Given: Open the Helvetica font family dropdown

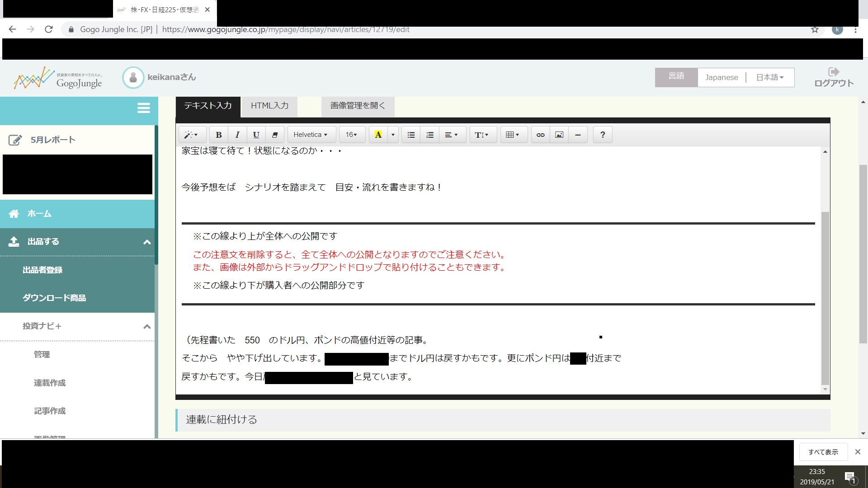Looking at the screenshot, I should pyautogui.click(x=311, y=135).
